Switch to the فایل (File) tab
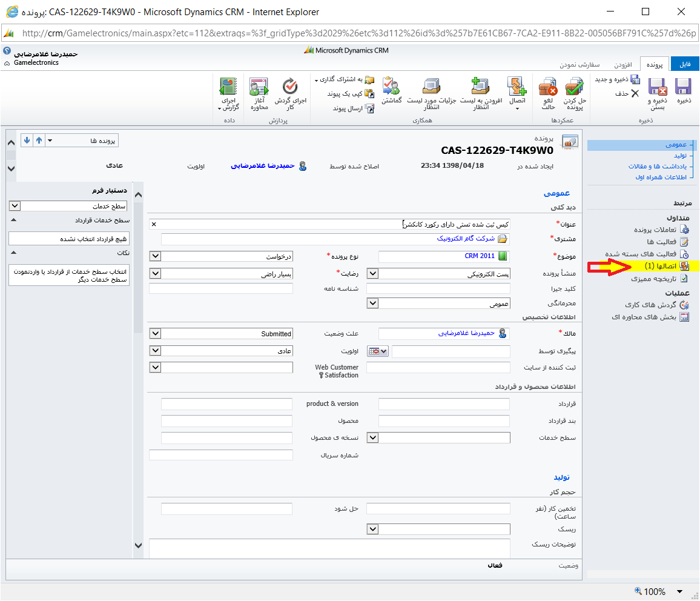The image size is (700, 601). point(685,64)
